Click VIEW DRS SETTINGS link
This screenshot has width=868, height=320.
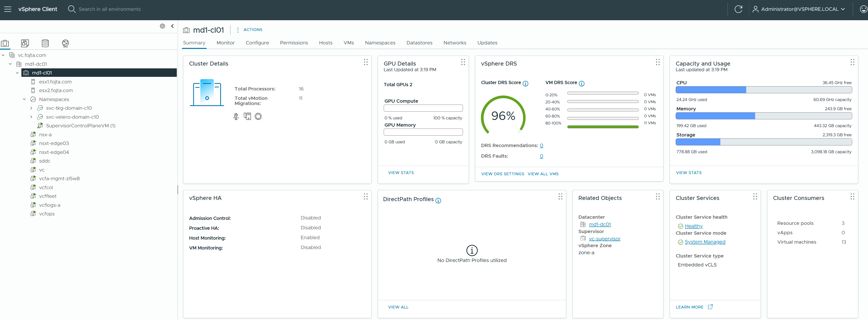[502, 174]
